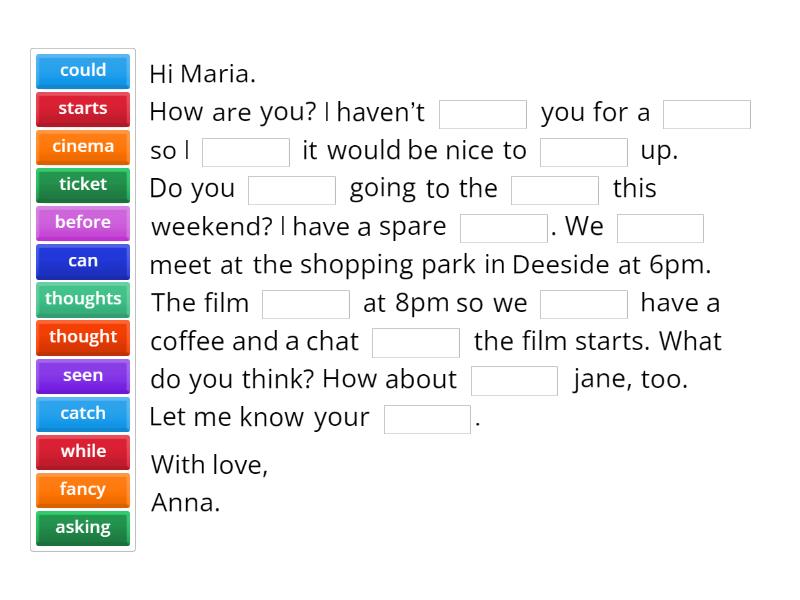Screen dimensions: 800x600
Task: Click the purple 'before' word tile
Action: coord(83,223)
